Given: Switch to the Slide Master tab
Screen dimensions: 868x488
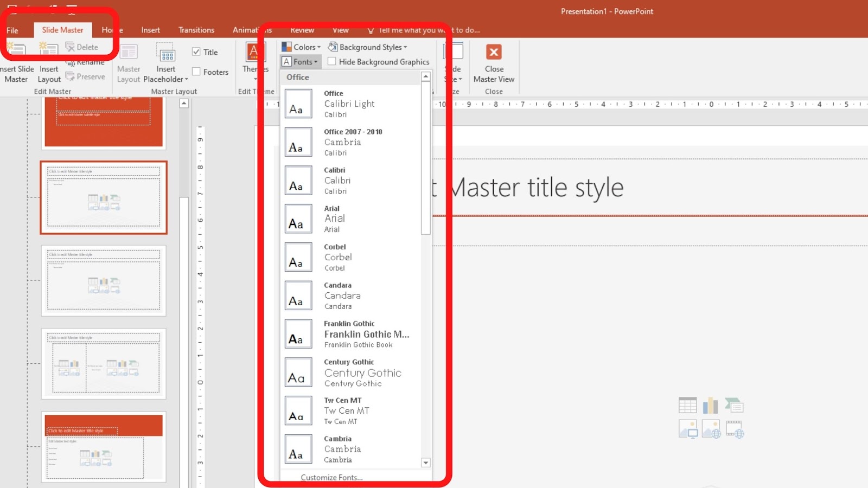Looking at the screenshot, I should [63, 30].
